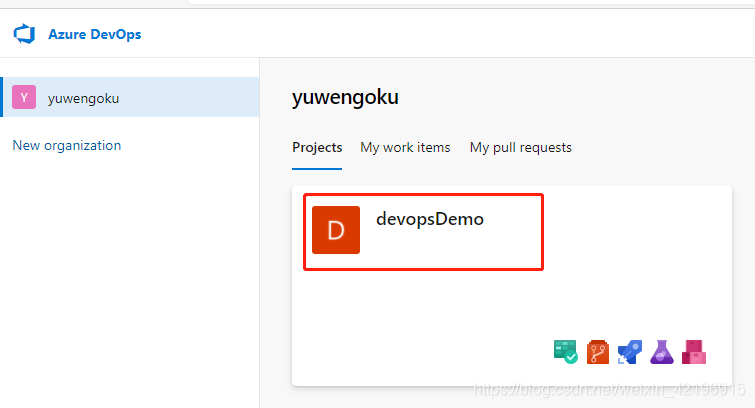Screen dimensions: 755x408
Task: Select the yuwengoku organization in sidebar
Action: point(130,97)
